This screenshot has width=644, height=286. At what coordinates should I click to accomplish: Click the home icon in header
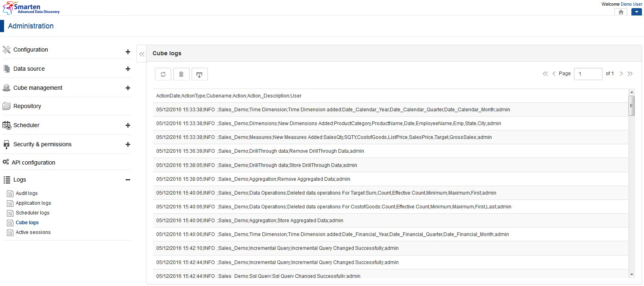621,12
